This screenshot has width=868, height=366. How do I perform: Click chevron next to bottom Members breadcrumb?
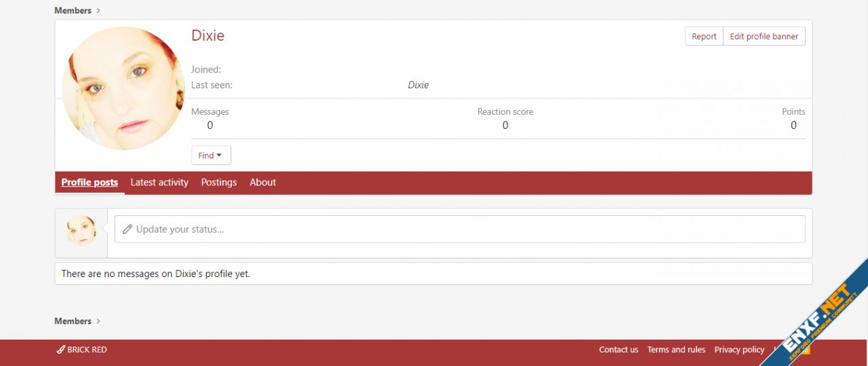pos(98,321)
